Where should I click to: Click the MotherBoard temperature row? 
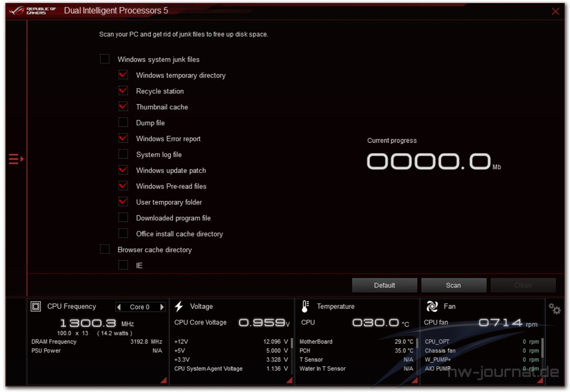(x=356, y=342)
